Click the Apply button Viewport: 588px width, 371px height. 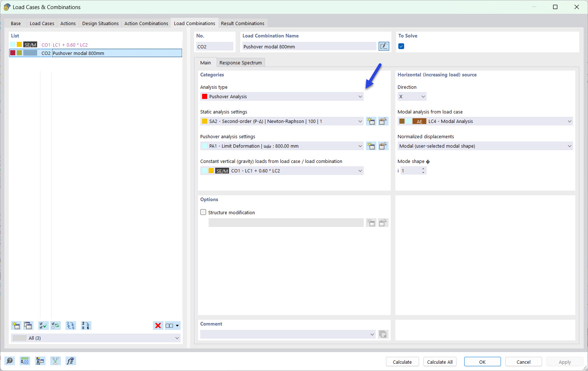(565, 362)
